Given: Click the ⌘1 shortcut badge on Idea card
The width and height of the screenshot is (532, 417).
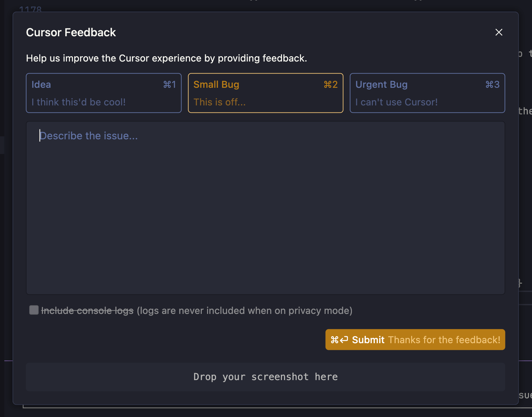Looking at the screenshot, I should (x=169, y=84).
